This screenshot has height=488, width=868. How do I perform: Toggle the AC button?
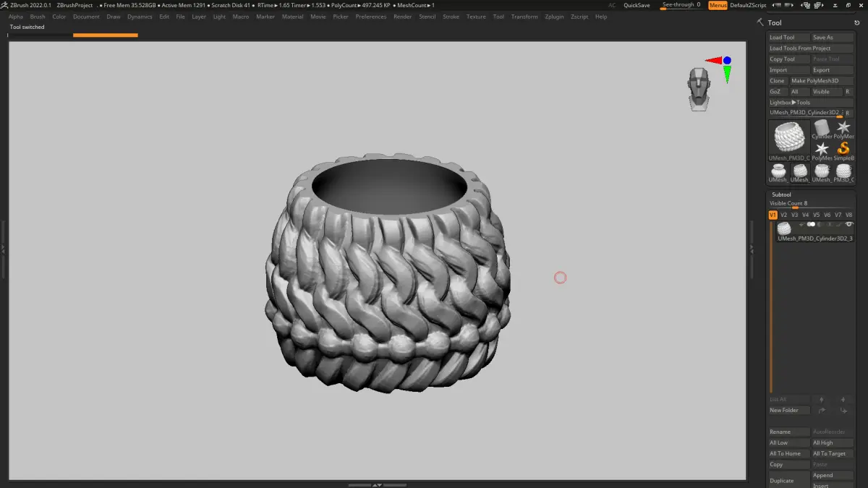pyautogui.click(x=612, y=5)
